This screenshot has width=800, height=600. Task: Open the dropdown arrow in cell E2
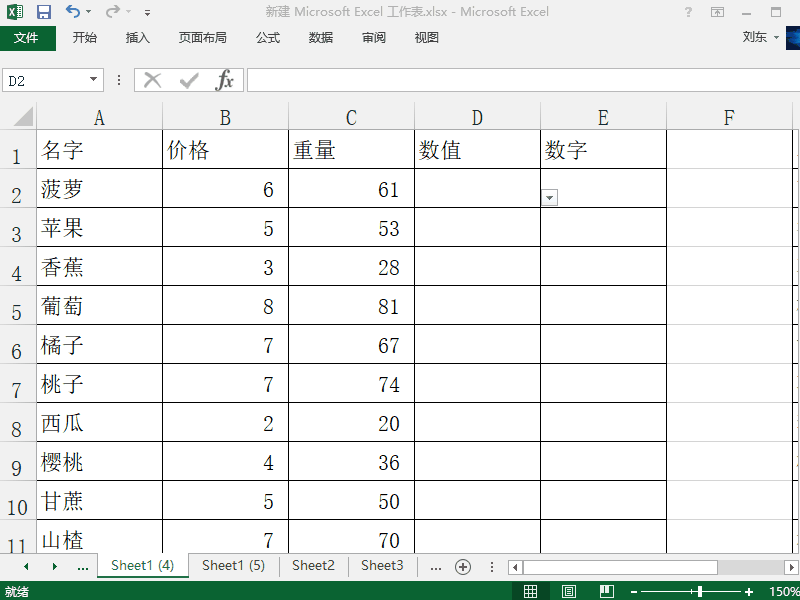coord(549,197)
